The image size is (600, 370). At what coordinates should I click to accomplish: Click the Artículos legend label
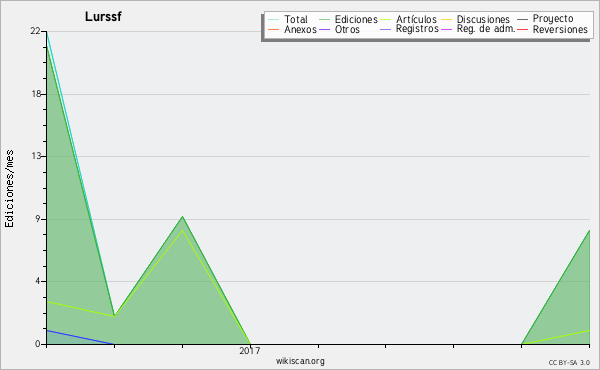point(416,19)
